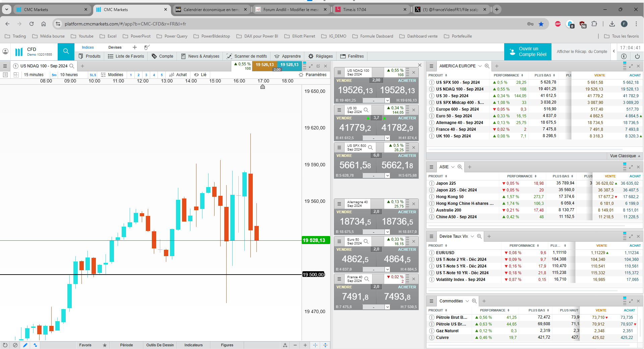Bookmark this page with the star icon

(x=541, y=24)
